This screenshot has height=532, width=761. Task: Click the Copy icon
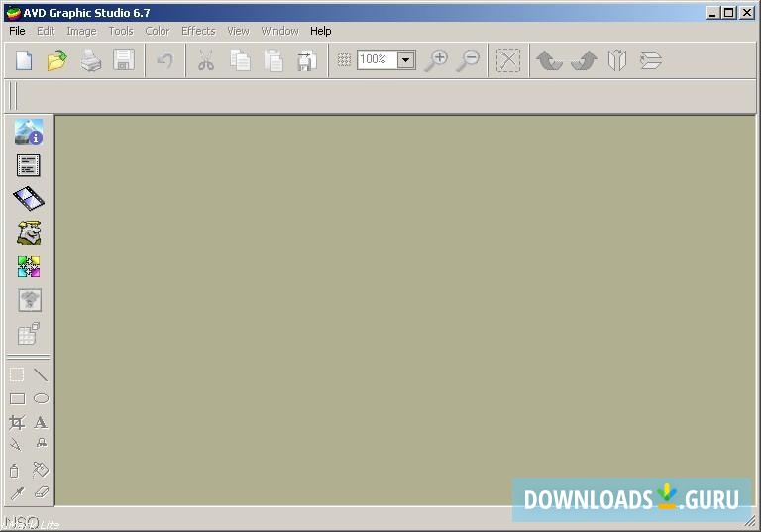[240, 60]
